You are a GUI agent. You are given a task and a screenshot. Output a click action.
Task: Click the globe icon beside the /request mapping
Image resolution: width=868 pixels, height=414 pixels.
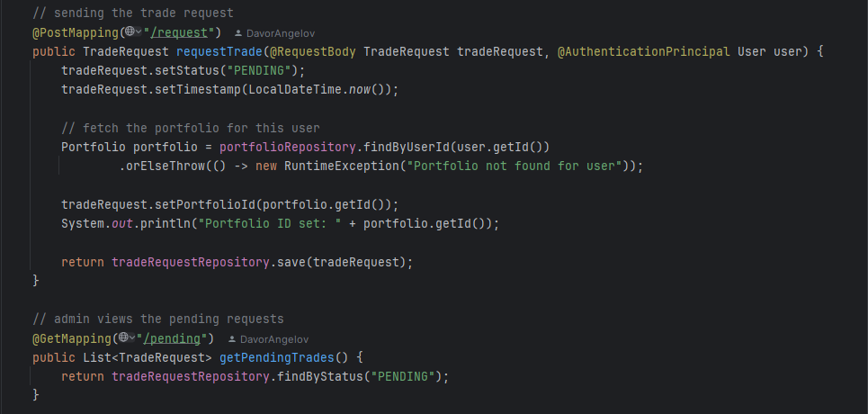pyautogui.click(x=130, y=32)
